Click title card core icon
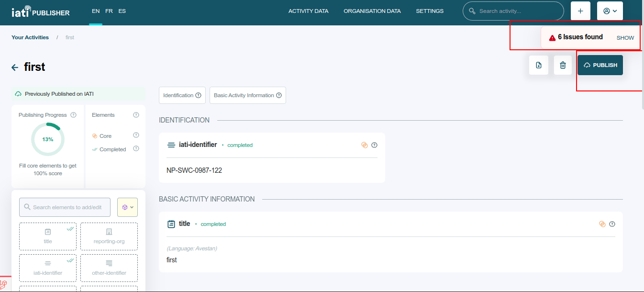This screenshot has height=292, width=644. tap(602, 224)
